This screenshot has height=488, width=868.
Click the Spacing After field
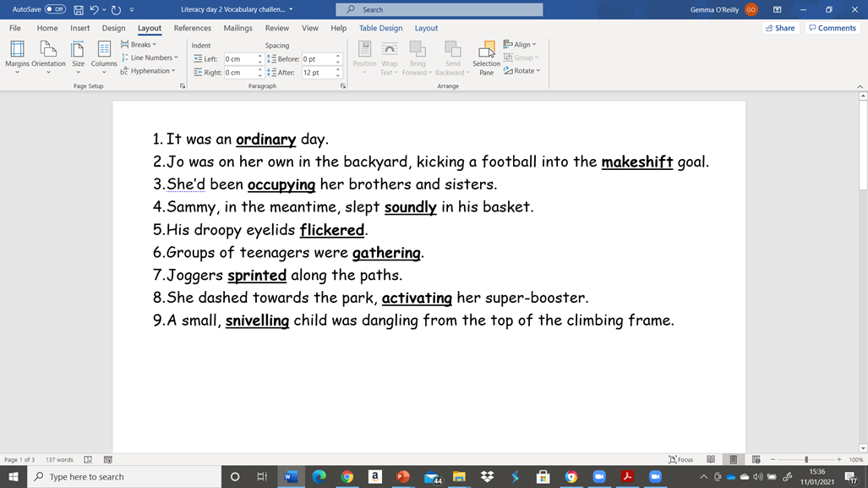click(x=317, y=73)
